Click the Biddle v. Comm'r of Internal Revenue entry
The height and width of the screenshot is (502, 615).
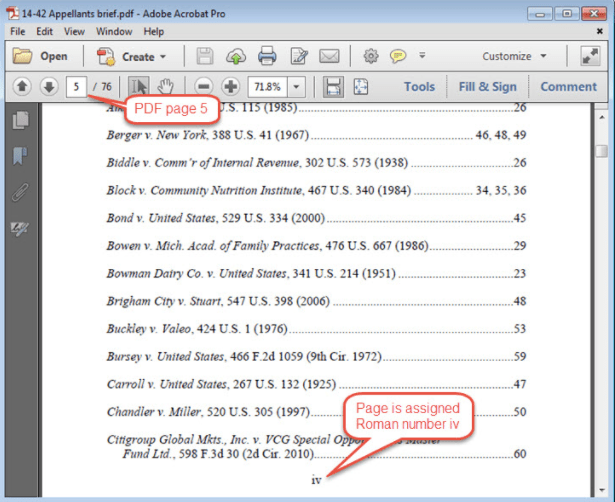click(x=316, y=162)
